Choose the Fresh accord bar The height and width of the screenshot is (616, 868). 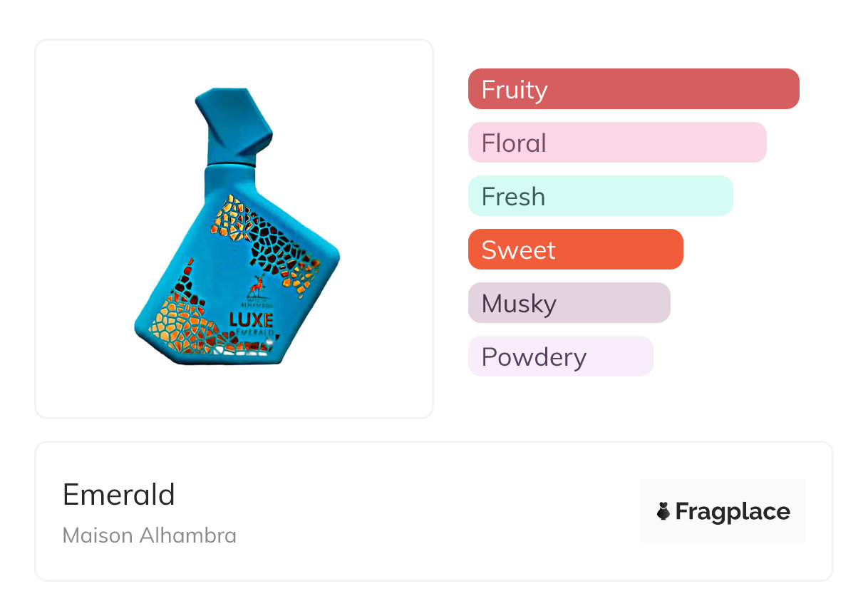click(600, 196)
